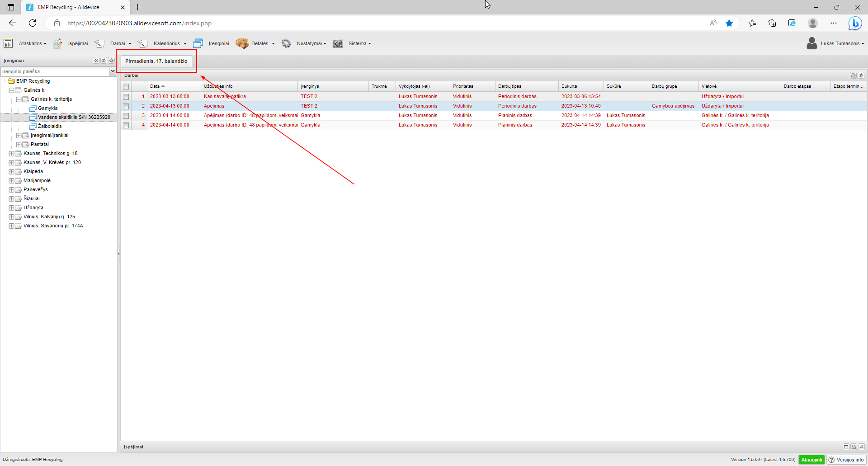Click the Nustatymai gear icon

[x=286, y=43]
